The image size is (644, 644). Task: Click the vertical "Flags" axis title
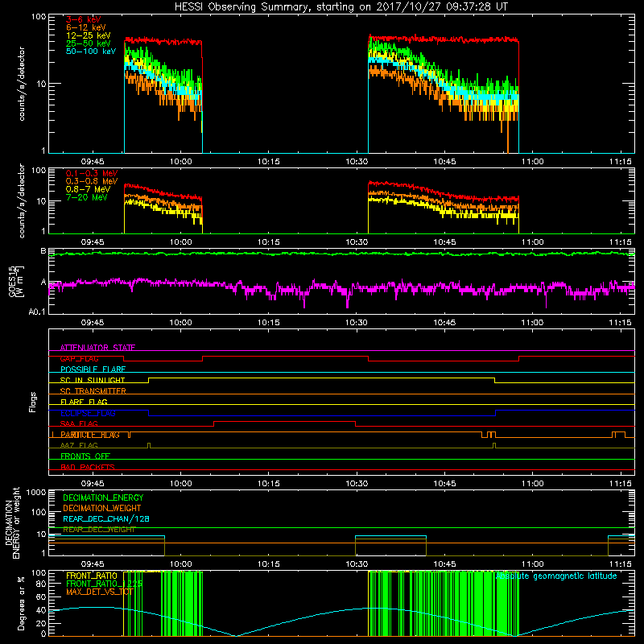[32, 402]
